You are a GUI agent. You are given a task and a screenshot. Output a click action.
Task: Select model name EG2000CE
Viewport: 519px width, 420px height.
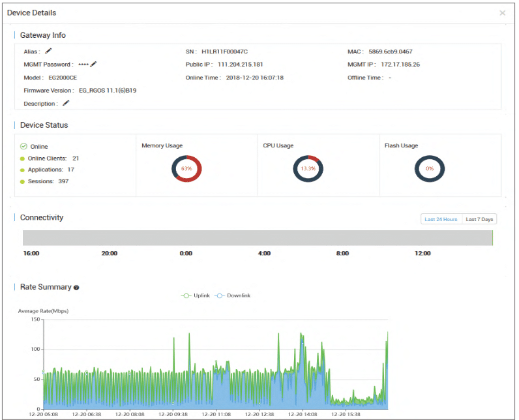pyautogui.click(x=63, y=78)
